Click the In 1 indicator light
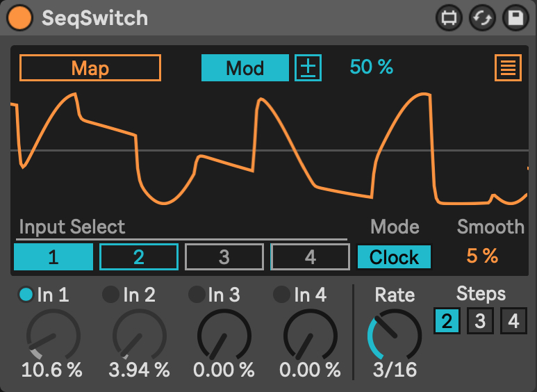The image size is (537, 392). click(26, 295)
